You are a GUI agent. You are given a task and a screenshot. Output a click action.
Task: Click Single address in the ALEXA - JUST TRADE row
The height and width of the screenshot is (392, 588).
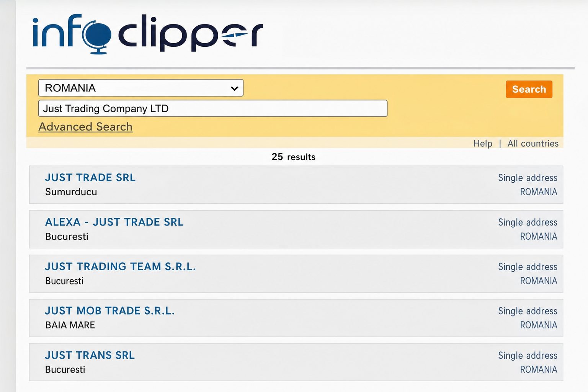tap(528, 222)
